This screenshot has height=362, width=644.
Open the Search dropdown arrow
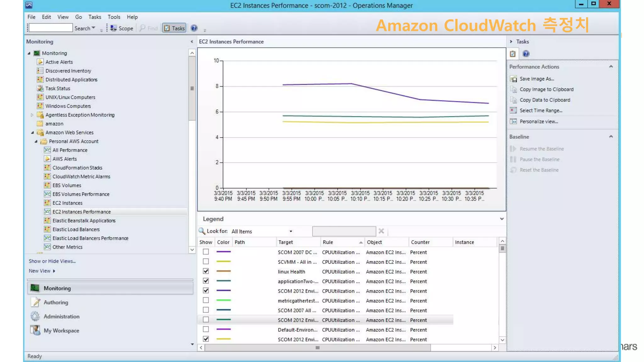point(93,28)
